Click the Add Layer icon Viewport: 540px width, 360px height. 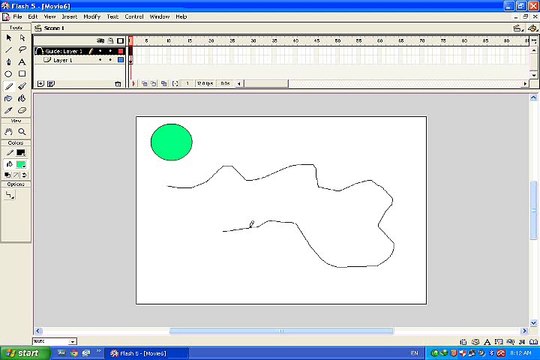(x=41, y=84)
